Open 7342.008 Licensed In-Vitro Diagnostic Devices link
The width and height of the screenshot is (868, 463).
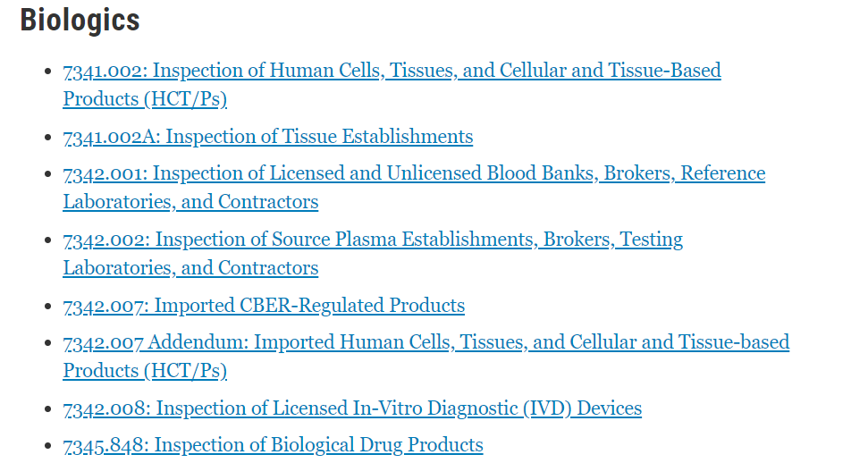[x=352, y=408]
